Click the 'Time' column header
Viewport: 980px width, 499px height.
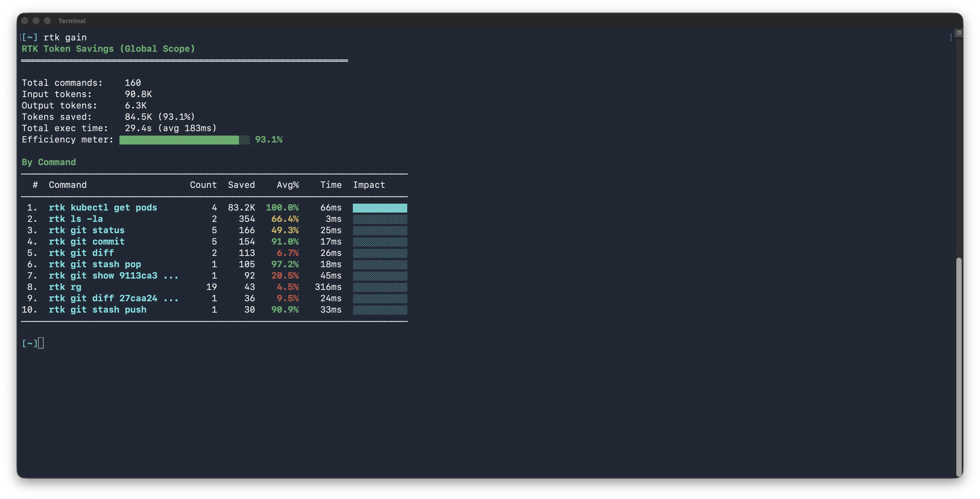tap(331, 185)
